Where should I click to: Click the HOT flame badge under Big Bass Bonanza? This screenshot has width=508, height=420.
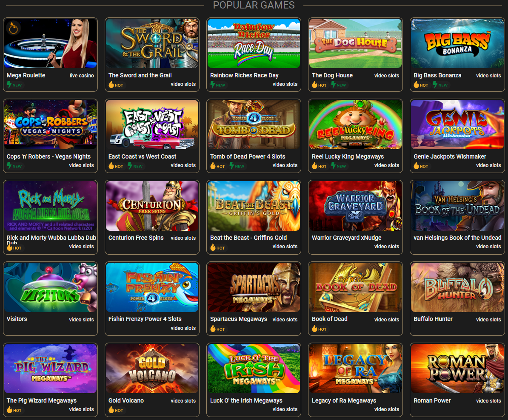[421, 85]
